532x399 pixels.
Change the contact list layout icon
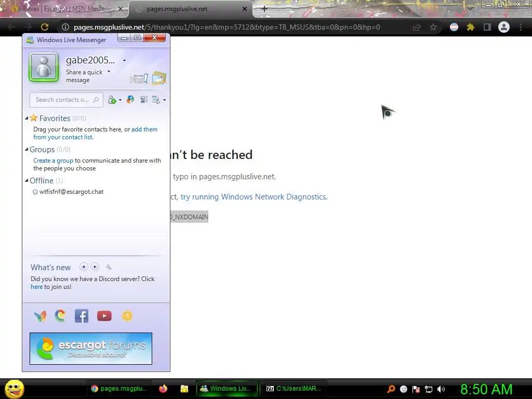click(x=144, y=99)
